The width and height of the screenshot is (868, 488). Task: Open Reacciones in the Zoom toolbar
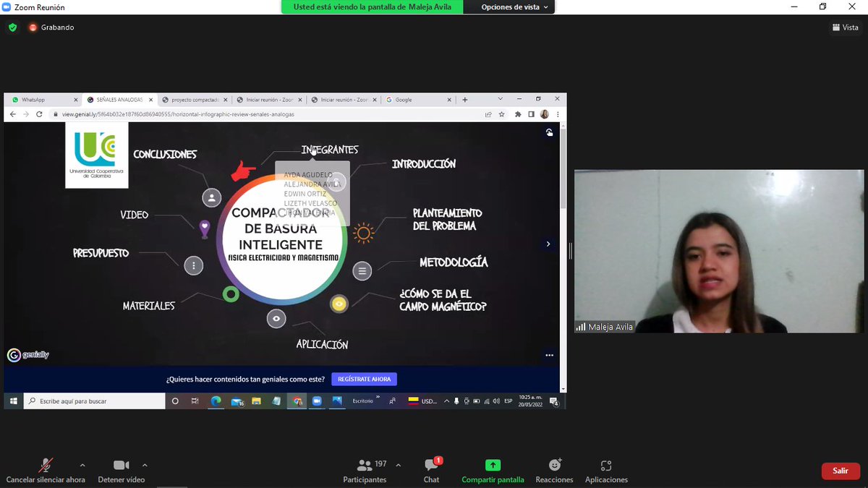point(554,470)
